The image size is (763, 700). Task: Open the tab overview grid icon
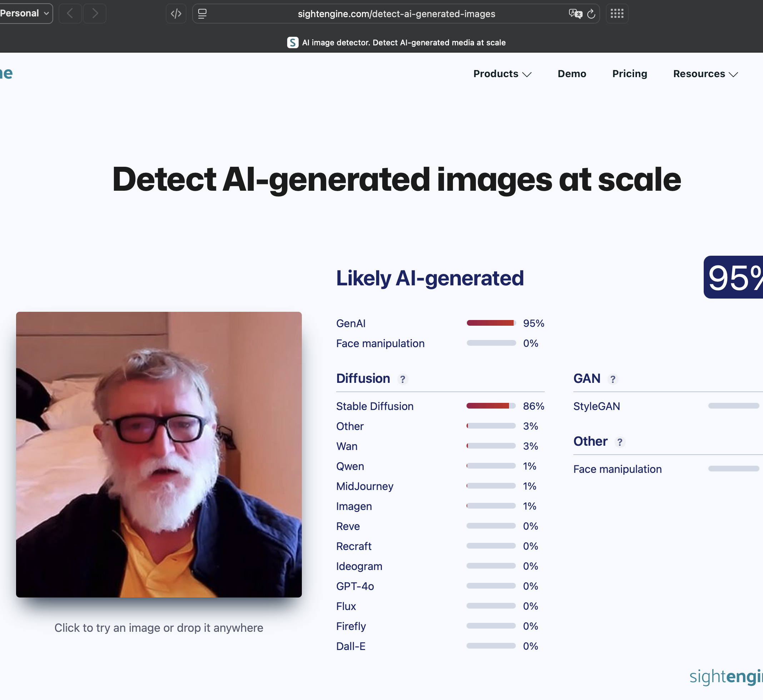617,14
